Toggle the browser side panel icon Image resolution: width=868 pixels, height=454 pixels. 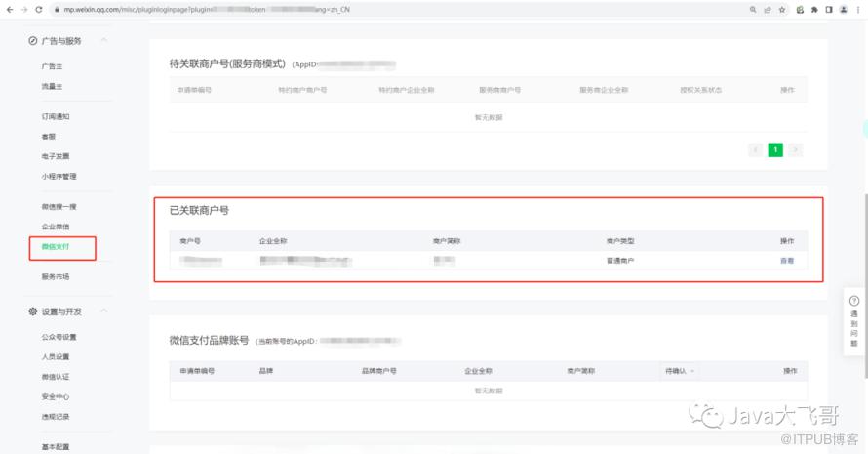829,10
